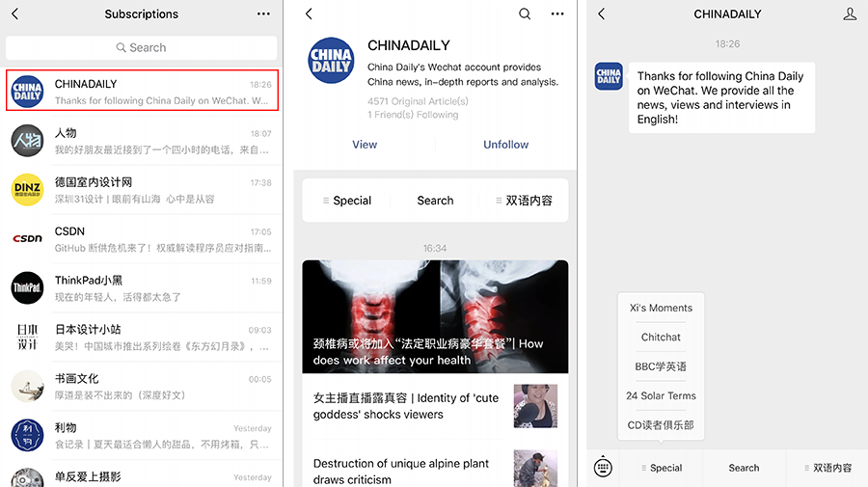
Task: Open the ThinkPad小黑 subscription
Action: click(142, 287)
